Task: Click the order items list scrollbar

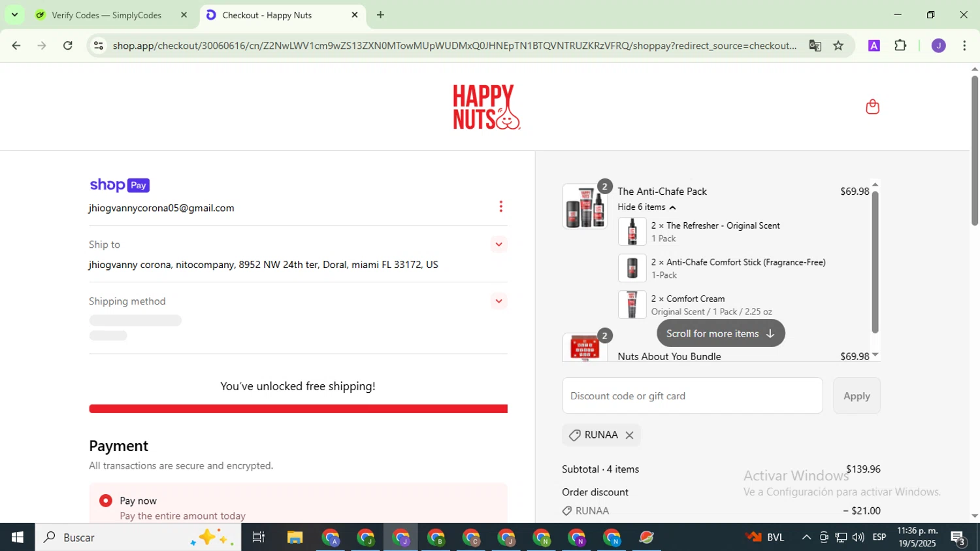Action: [875, 261]
